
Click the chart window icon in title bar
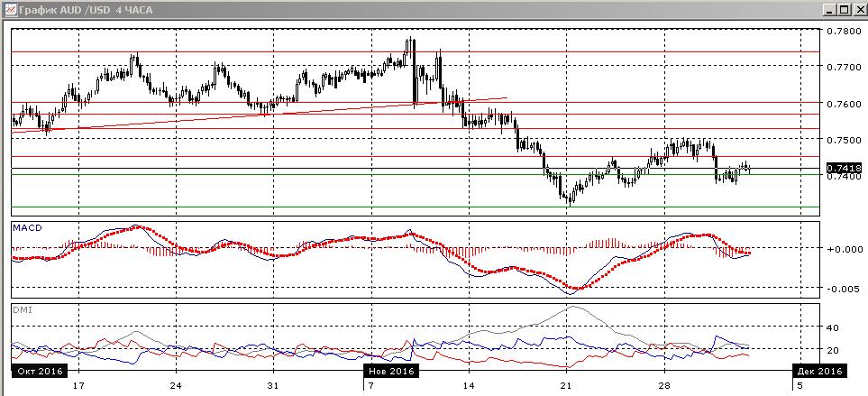click(x=9, y=9)
